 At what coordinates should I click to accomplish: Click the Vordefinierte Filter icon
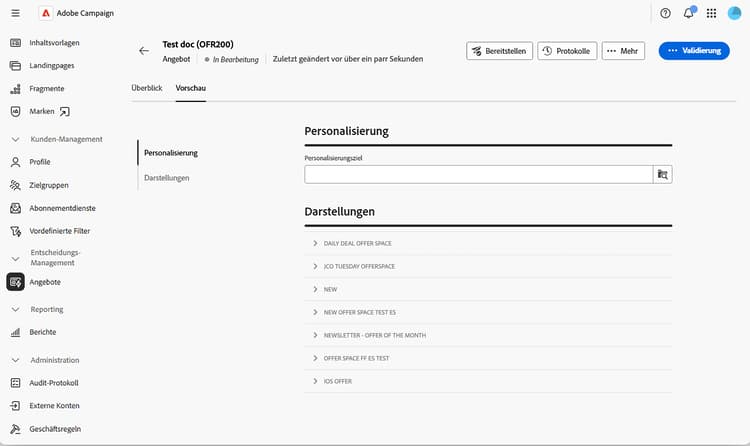[15, 231]
